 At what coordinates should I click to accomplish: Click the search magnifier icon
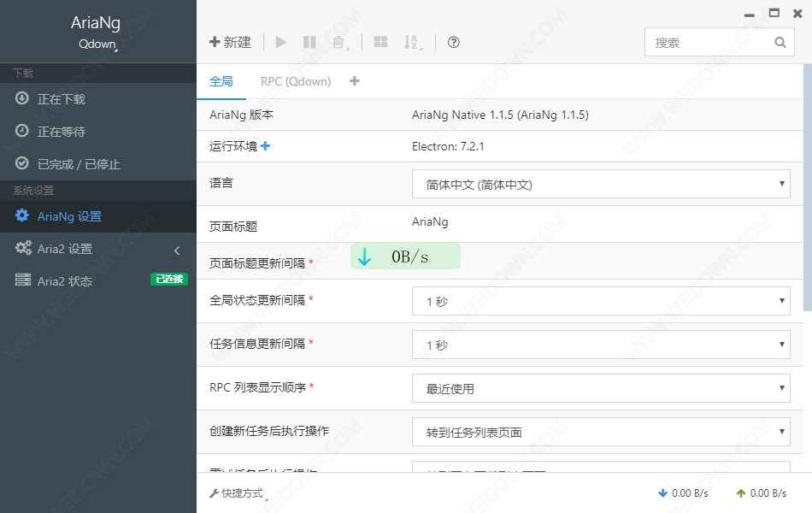tap(780, 42)
